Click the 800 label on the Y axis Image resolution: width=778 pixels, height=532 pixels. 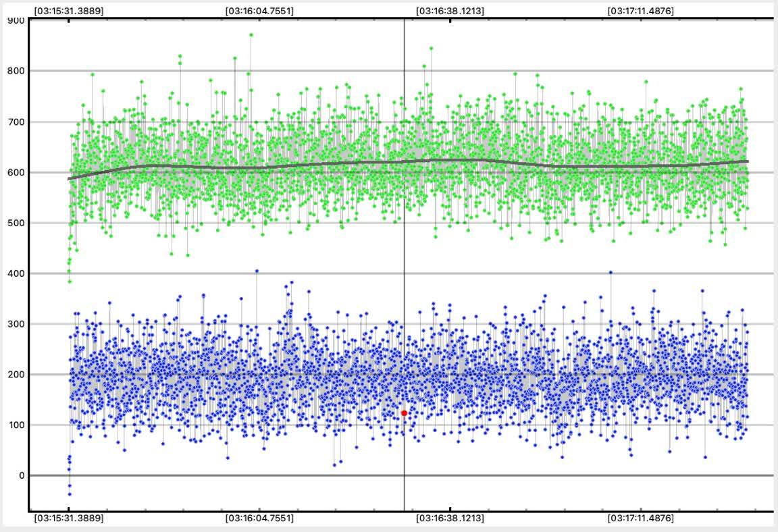point(16,71)
